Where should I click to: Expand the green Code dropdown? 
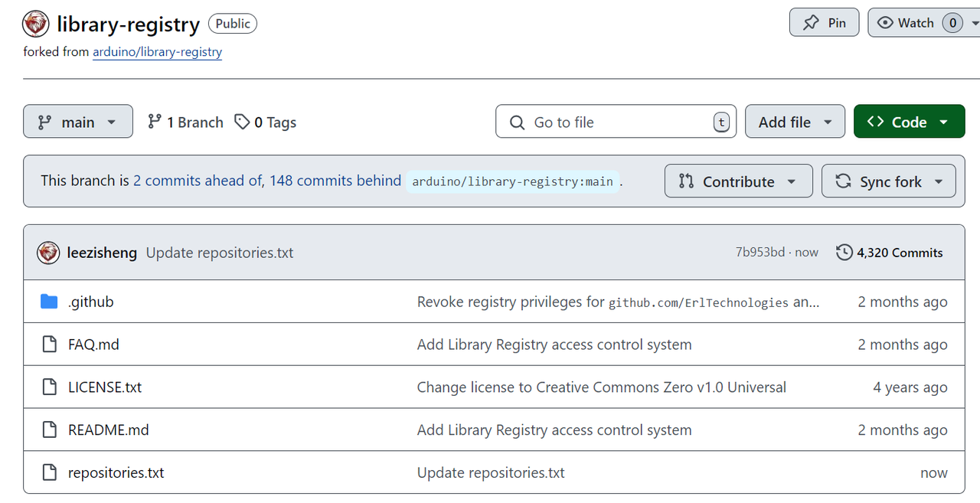[x=909, y=122]
